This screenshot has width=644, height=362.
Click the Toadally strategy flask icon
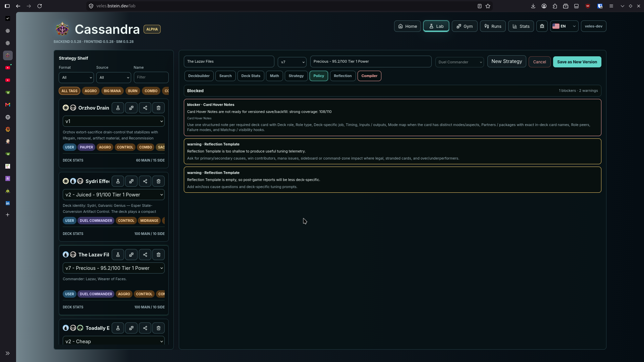(x=118, y=328)
